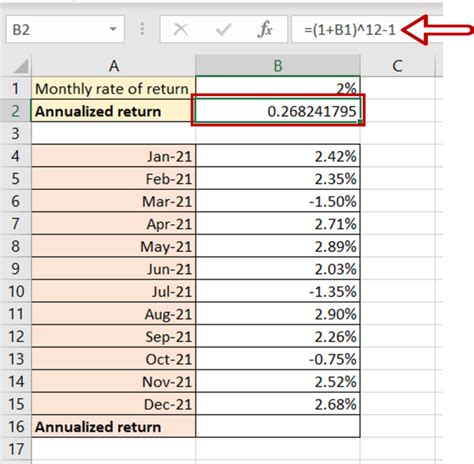474x464 pixels.
Task: Select the Nov-21 cell
Action: 114,381
